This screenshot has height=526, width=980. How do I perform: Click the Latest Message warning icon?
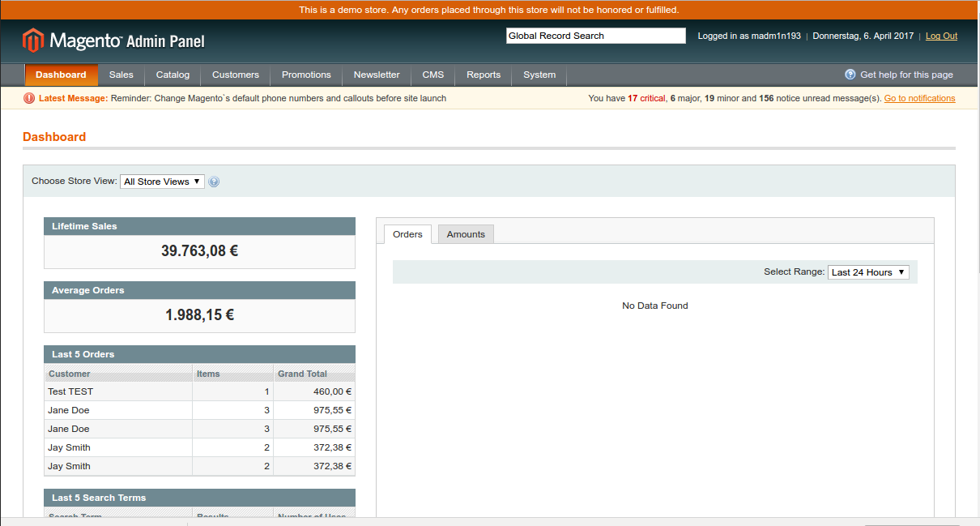[29, 98]
